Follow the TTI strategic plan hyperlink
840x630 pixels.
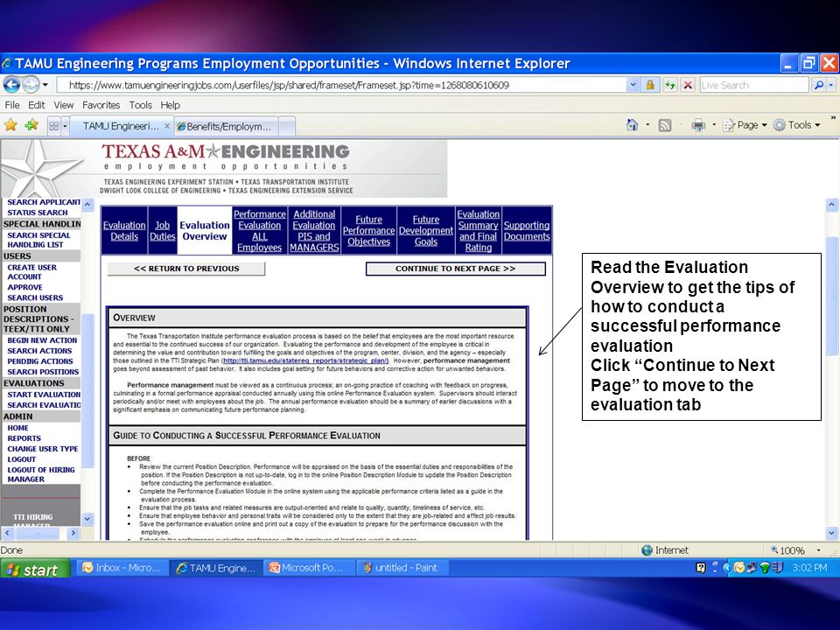click(304, 360)
